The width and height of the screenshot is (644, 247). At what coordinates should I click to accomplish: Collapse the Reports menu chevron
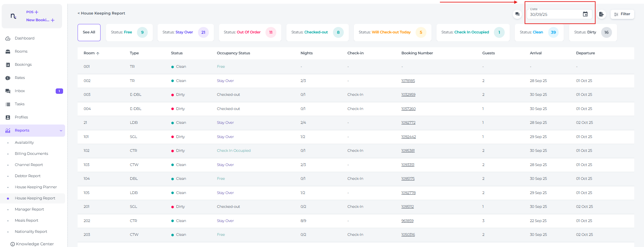(61, 131)
